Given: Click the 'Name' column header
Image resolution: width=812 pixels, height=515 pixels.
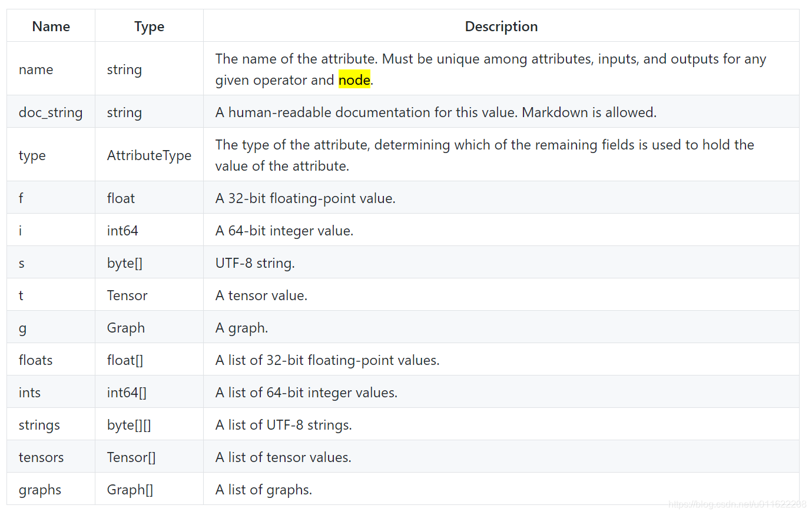Looking at the screenshot, I should coord(51,26).
